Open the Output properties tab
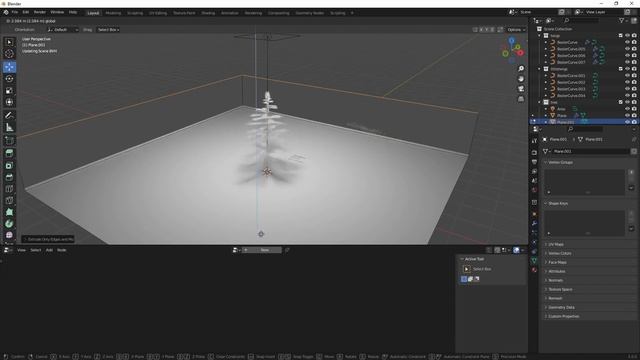The image size is (640, 360). click(x=534, y=162)
